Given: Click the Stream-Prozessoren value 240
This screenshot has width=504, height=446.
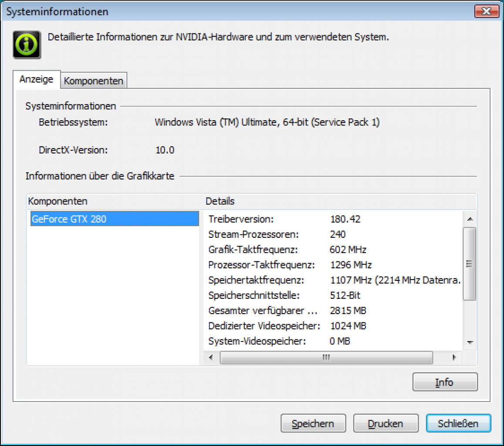Looking at the screenshot, I should click(338, 234).
